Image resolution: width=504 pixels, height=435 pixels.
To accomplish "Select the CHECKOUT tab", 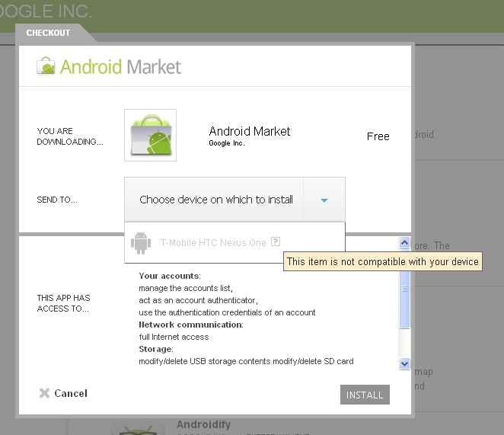I will pyautogui.click(x=48, y=33).
